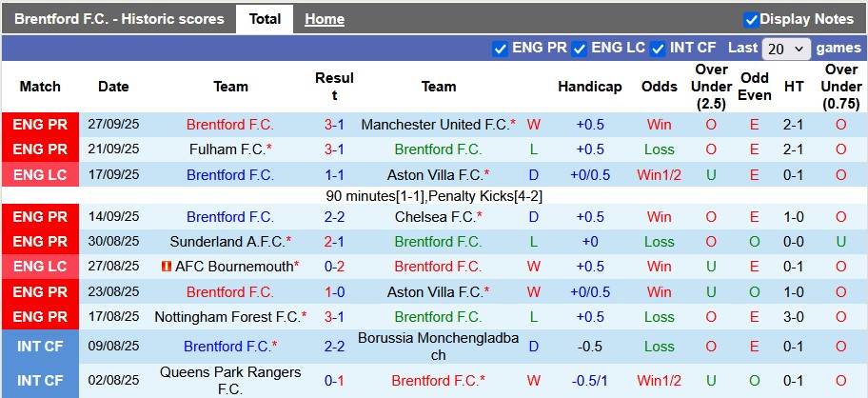868x398 pixels.
Task: Switch to the Home tab
Action: point(325,19)
